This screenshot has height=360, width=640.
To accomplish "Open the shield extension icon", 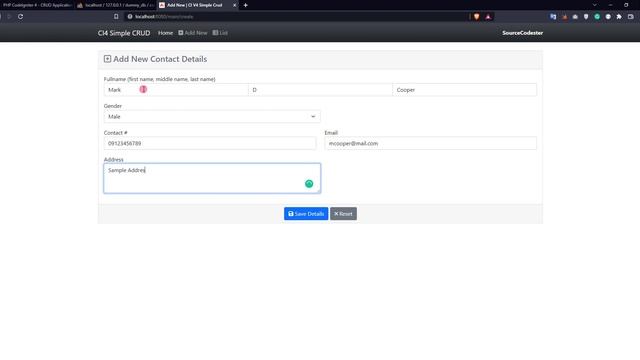I will 586,17.
